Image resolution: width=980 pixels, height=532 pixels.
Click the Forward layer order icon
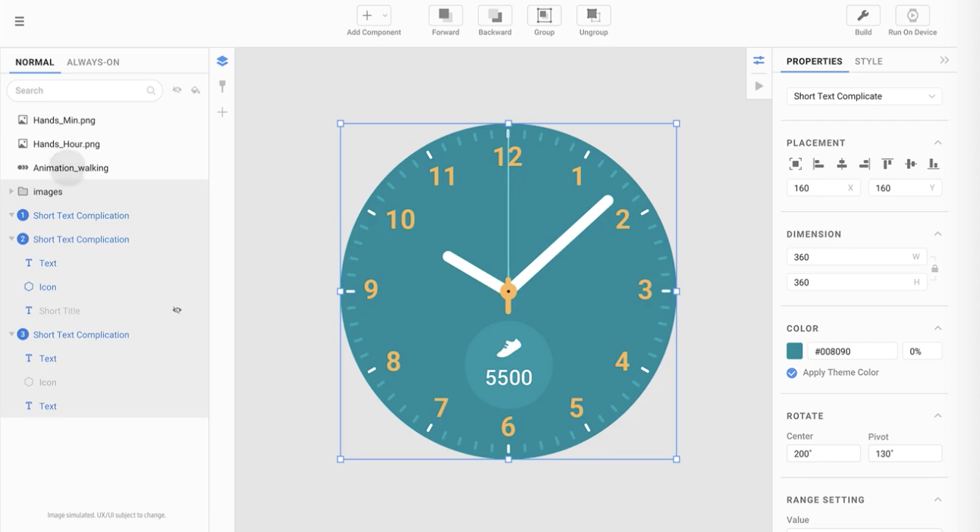(445, 16)
